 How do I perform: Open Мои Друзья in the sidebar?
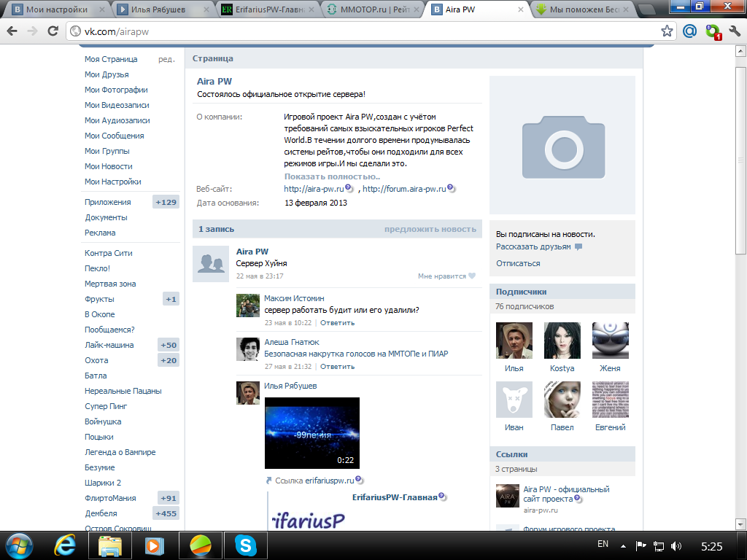[x=107, y=74]
